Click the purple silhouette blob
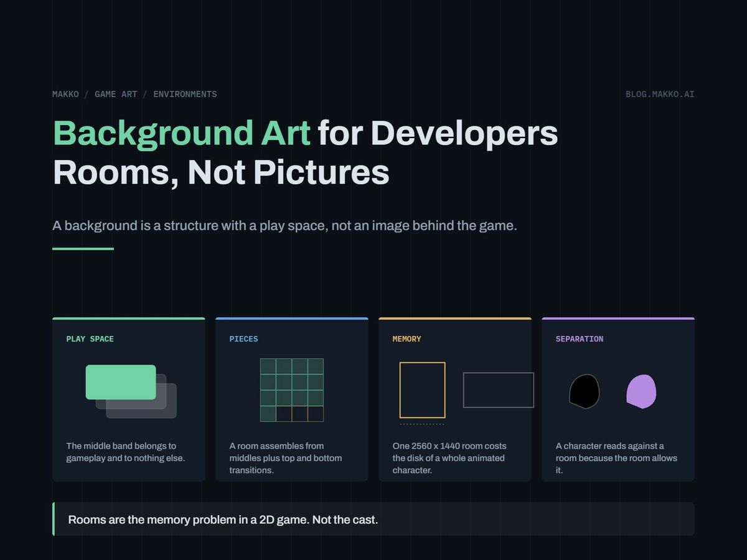 point(641,391)
